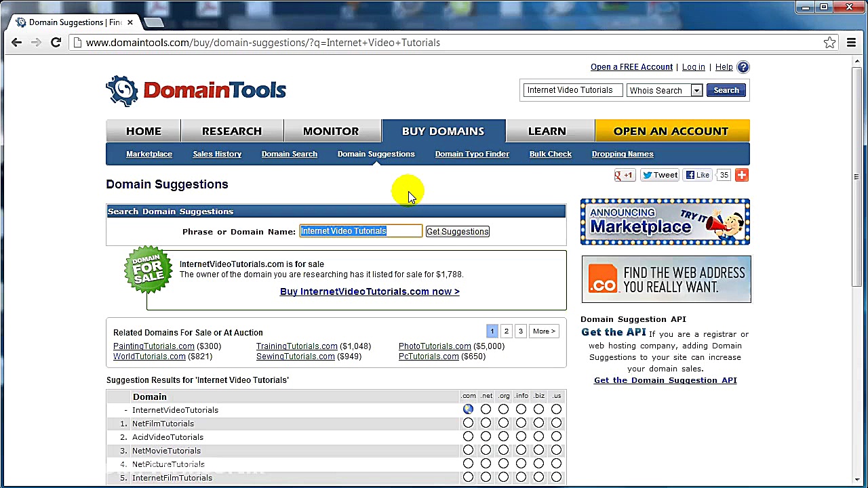Click the DomainTools gear logo
The image size is (868, 488).
[x=122, y=91]
